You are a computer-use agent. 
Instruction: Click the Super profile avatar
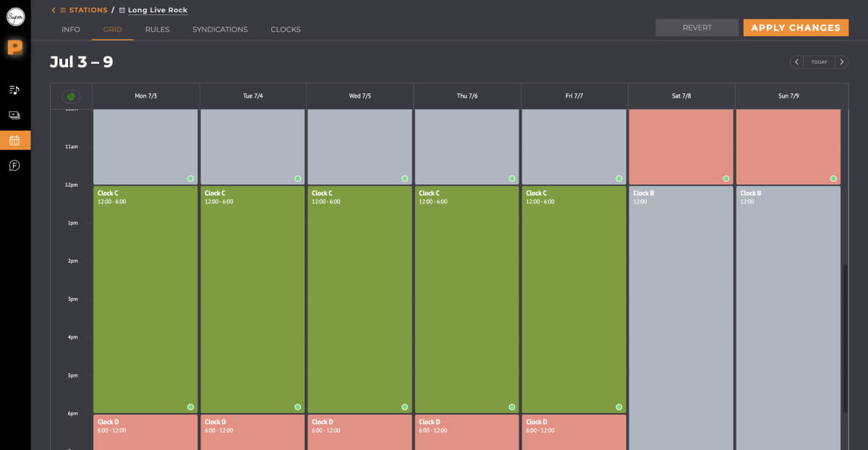pos(15,17)
